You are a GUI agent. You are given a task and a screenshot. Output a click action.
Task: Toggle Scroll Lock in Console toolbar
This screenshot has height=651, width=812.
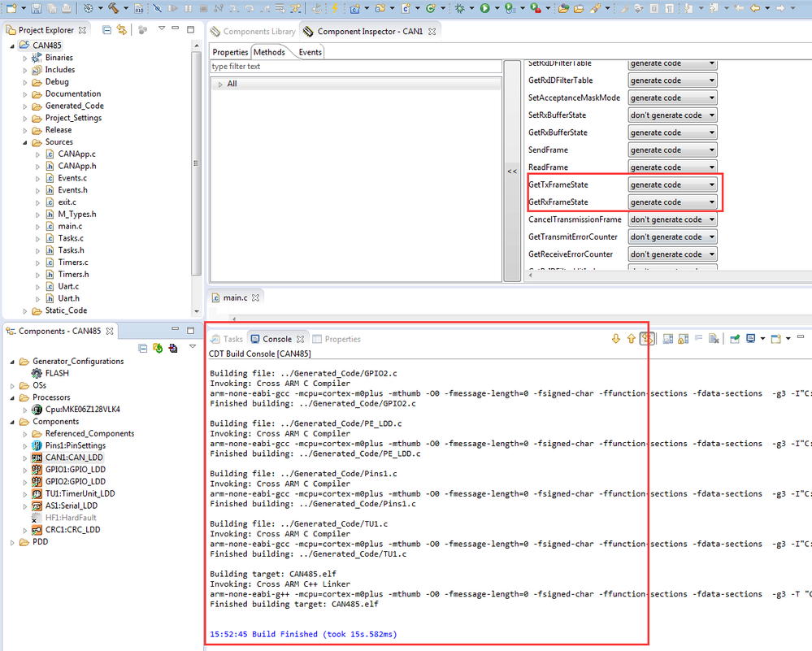(x=683, y=339)
